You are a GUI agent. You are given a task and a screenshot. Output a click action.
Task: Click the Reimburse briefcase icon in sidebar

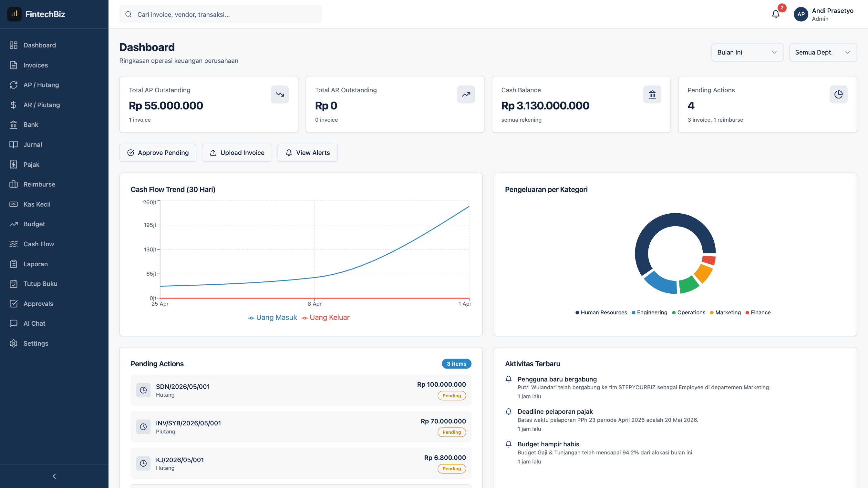tap(14, 184)
